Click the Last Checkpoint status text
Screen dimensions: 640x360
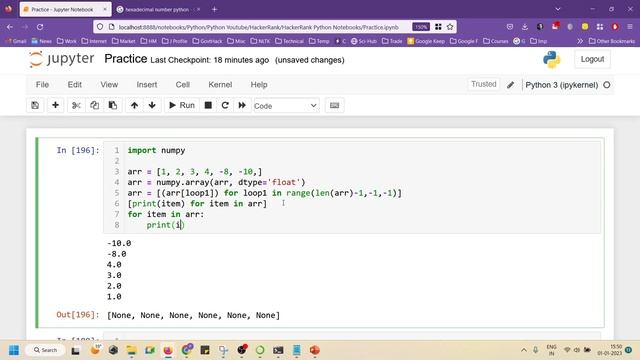pos(209,60)
